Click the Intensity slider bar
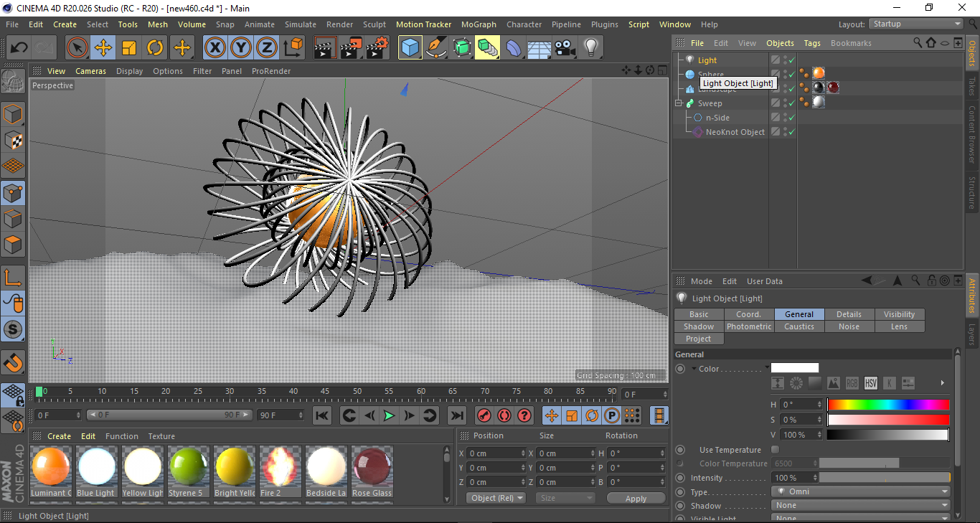The height and width of the screenshot is (523, 980). click(x=885, y=477)
